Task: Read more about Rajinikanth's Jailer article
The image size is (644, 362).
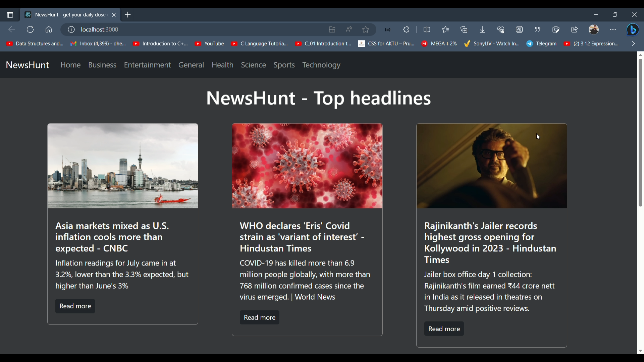Action: pyautogui.click(x=443, y=328)
